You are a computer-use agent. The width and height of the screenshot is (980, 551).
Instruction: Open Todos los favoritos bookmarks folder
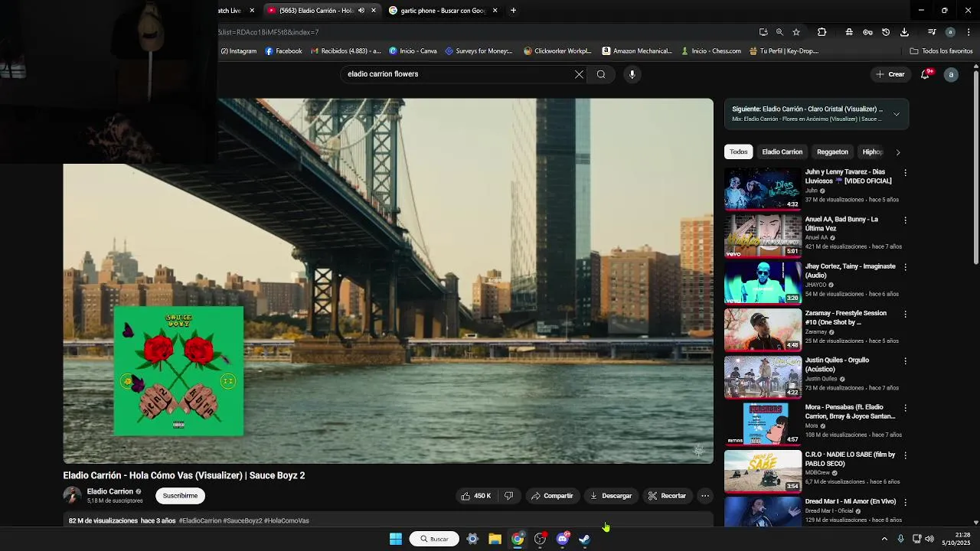941,51
